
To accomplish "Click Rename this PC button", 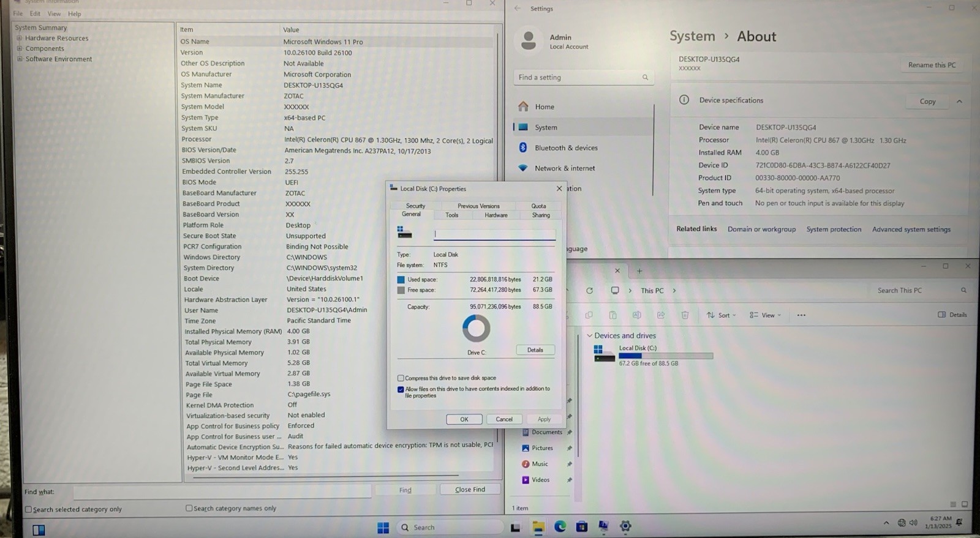I will tap(932, 65).
